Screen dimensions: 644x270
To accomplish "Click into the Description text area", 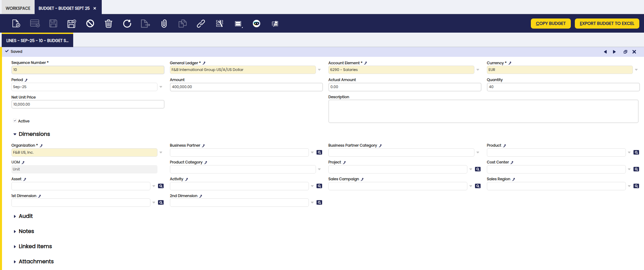I will 483,111.
